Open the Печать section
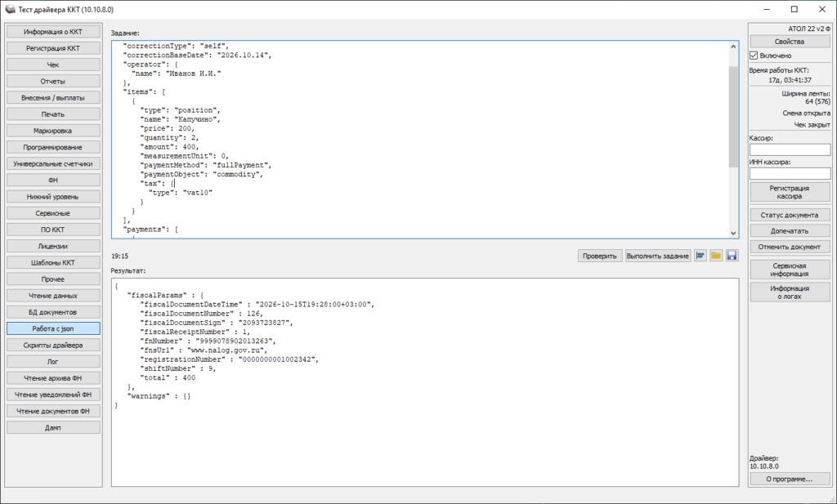Viewport: 837px width, 504px height. coord(53,114)
